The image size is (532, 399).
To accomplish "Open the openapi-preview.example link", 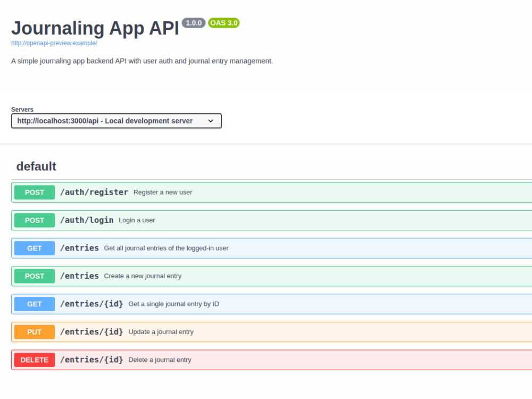I will [54, 43].
